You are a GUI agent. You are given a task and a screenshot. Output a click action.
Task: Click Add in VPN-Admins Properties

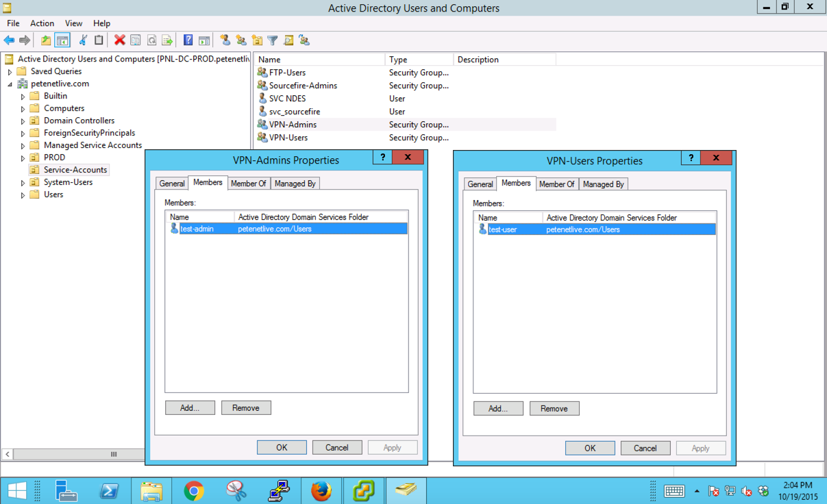pyautogui.click(x=190, y=407)
